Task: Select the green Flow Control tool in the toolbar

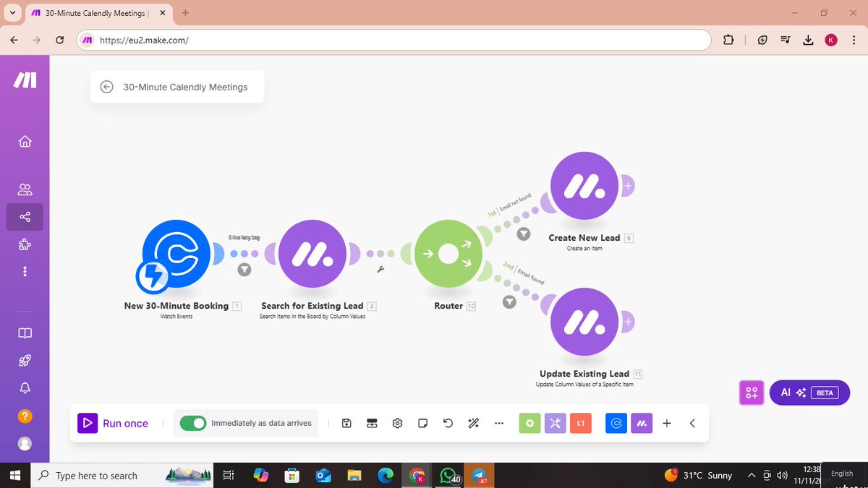Action: pyautogui.click(x=529, y=423)
